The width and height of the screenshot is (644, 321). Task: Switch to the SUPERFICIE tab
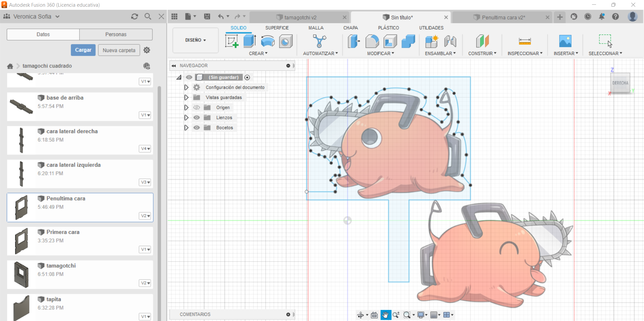277,28
